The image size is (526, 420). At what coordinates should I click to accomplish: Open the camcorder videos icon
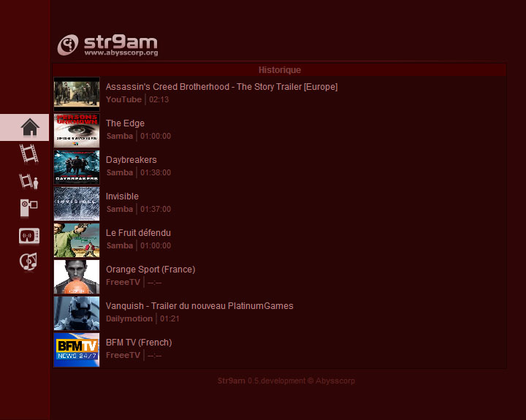point(28,208)
